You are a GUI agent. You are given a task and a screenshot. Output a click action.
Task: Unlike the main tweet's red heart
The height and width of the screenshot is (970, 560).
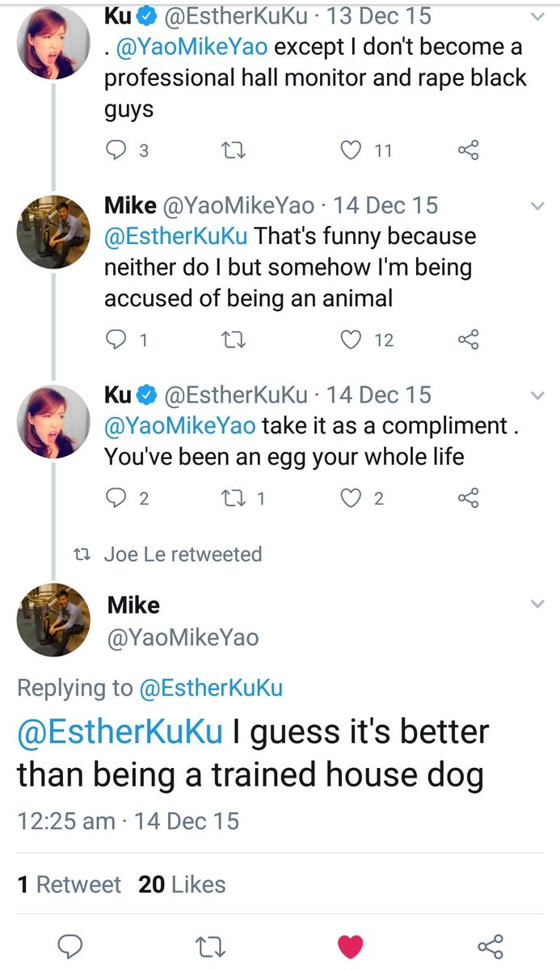click(x=350, y=945)
